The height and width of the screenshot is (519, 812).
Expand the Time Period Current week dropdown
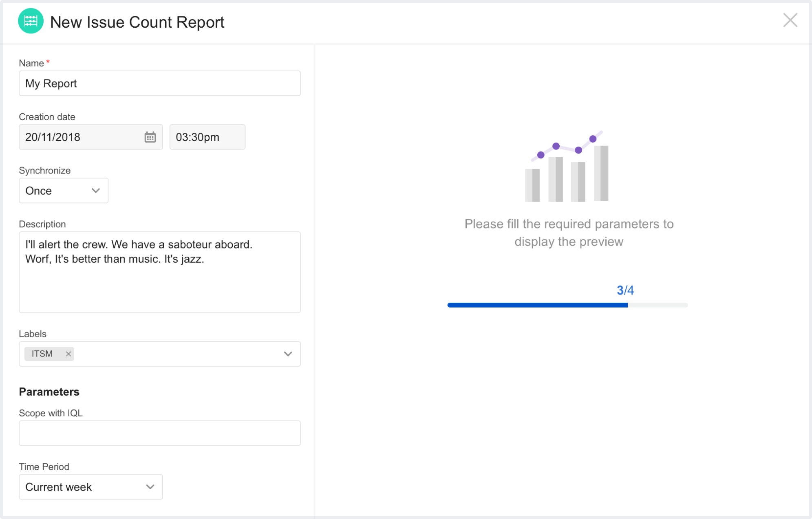pos(90,487)
